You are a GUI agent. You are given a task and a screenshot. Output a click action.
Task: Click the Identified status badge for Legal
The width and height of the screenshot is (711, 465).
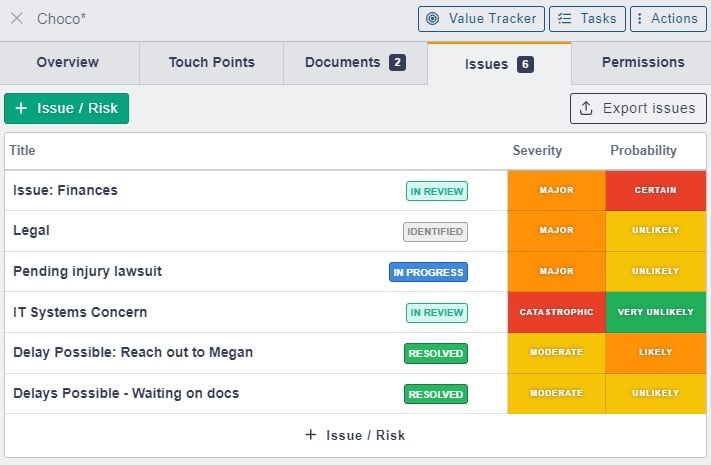pyautogui.click(x=435, y=231)
